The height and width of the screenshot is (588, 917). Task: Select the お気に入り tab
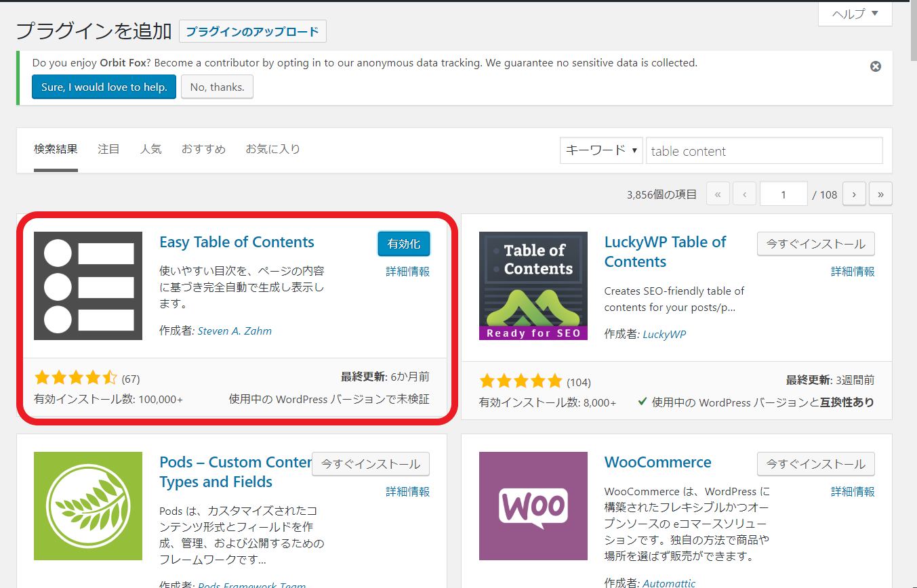tap(272, 149)
